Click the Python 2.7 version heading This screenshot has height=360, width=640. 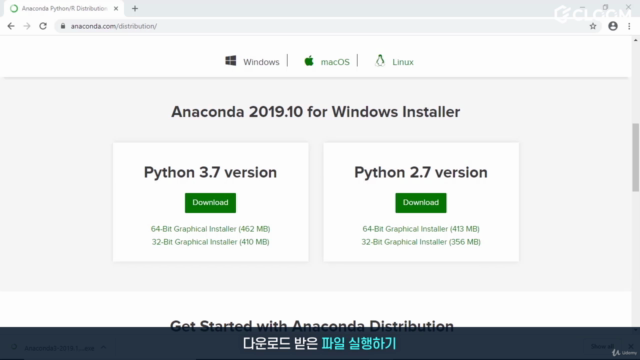421,172
